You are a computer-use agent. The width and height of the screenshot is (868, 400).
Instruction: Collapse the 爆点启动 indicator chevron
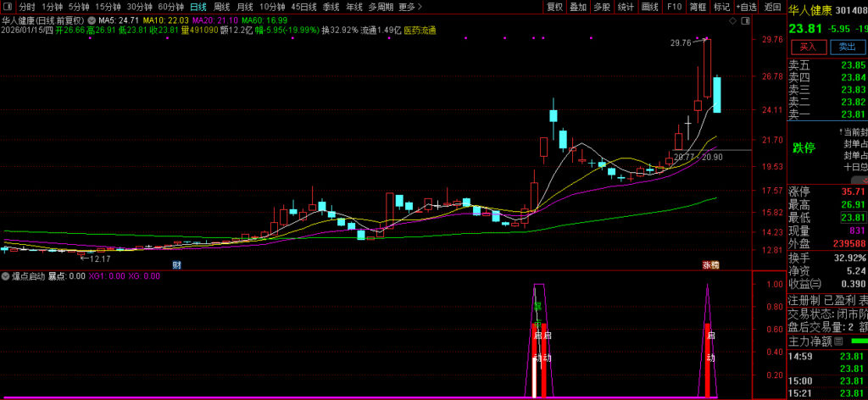[5, 276]
